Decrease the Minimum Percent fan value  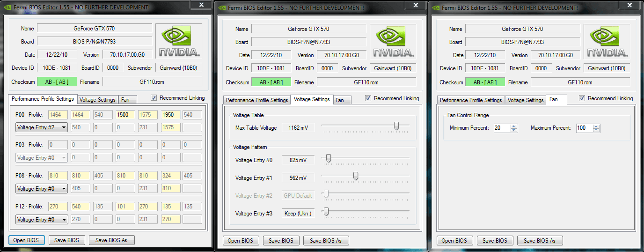click(x=514, y=130)
